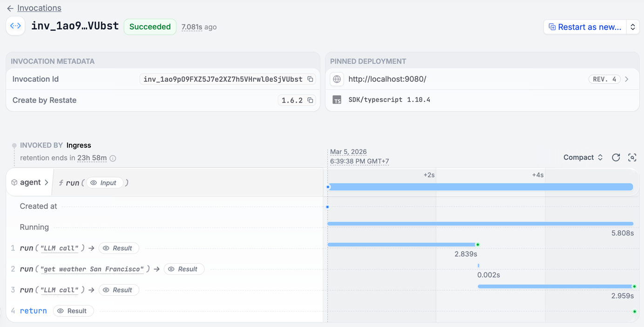The height and width of the screenshot is (327, 644).
Task: Click the Created at timeline dot
Action: [327, 207]
